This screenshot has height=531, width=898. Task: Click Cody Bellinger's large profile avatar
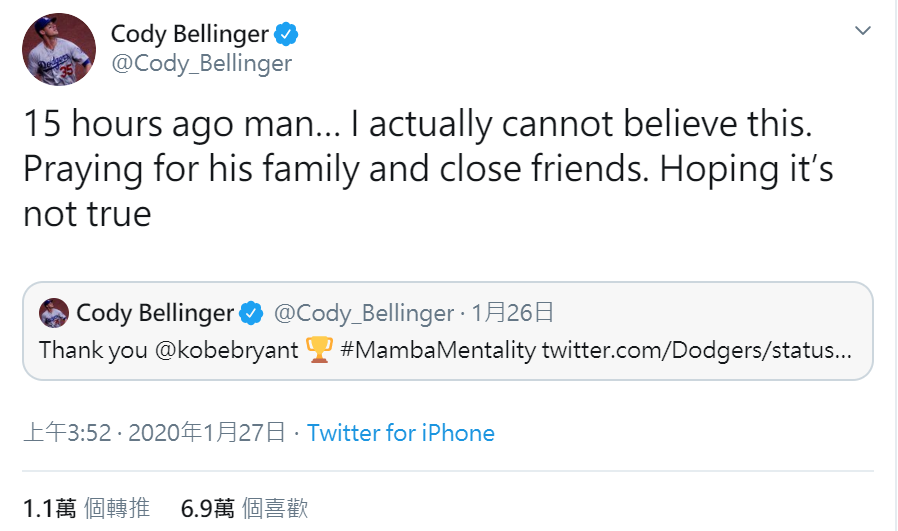[60, 50]
